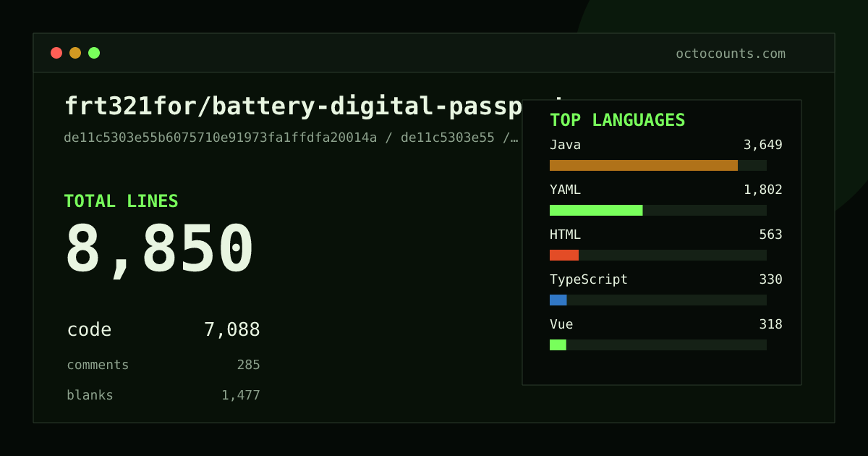The image size is (868, 456).
Task: Click the Java line count 3,649
Action: coord(762,145)
